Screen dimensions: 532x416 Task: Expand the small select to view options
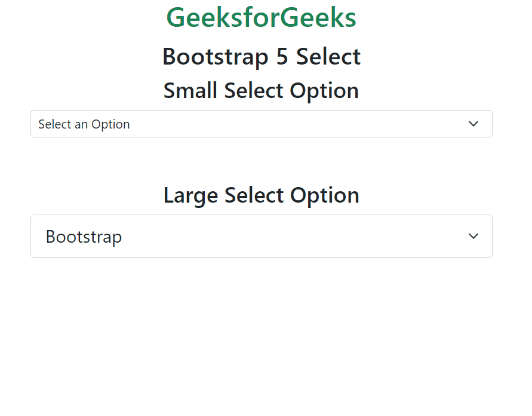(x=261, y=124)
